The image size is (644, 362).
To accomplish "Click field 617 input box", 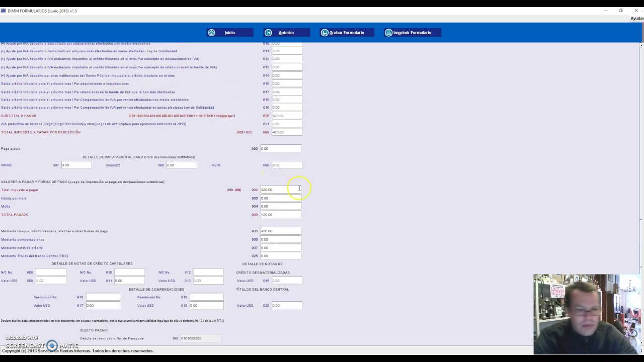I will pos(287,92).
